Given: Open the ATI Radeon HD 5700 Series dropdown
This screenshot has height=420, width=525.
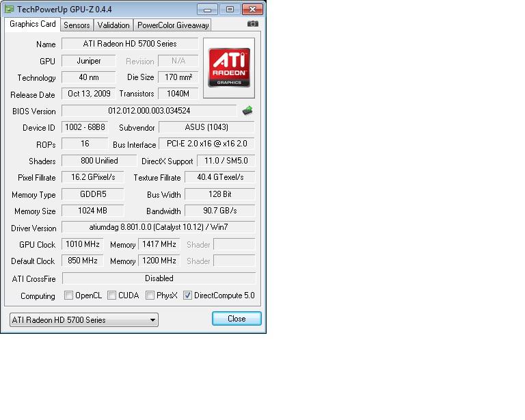Looking at the screenshot, I should [x=84, y=319].
